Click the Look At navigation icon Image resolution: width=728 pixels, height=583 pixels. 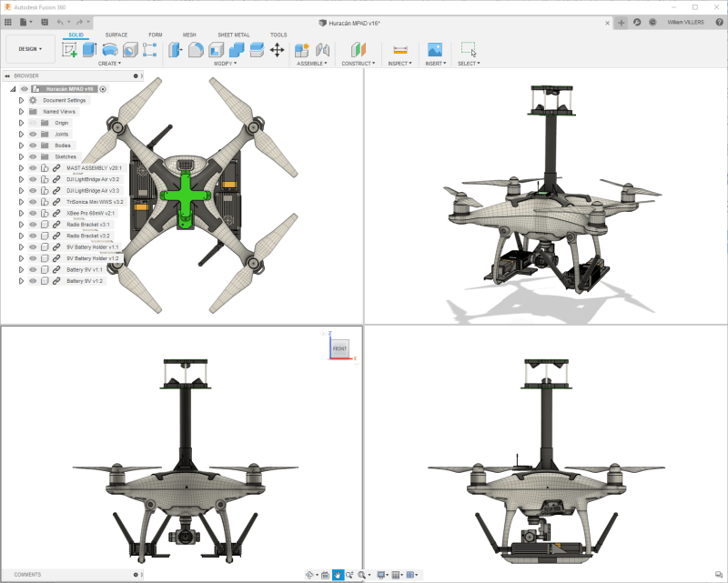(x=325, y=575)
